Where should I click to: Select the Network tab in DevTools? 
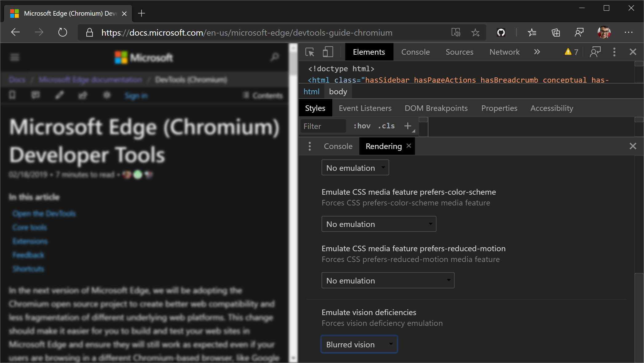pos(505,52)
